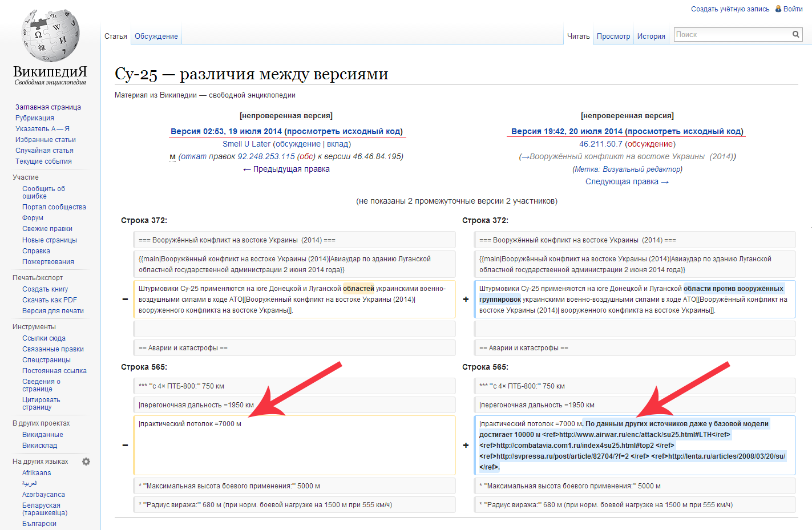
Task: Open Указатель А — Я link
Action: pos(42,128)
